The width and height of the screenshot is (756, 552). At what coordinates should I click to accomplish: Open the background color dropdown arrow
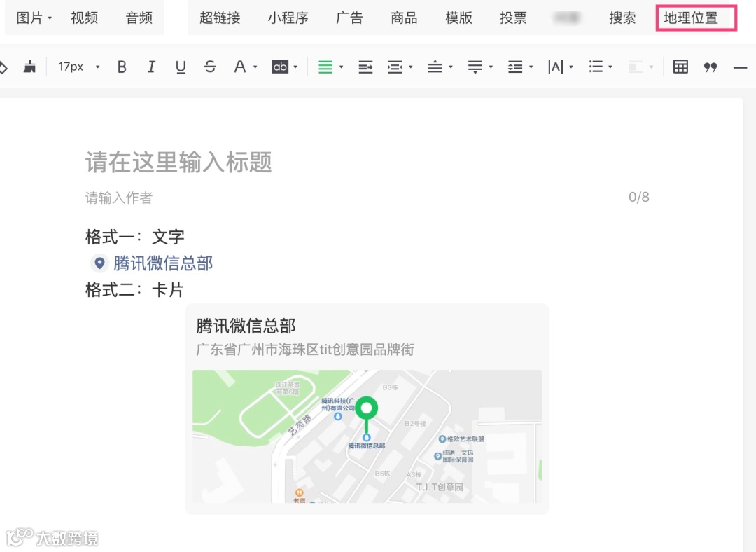click(x=295, y=67)
